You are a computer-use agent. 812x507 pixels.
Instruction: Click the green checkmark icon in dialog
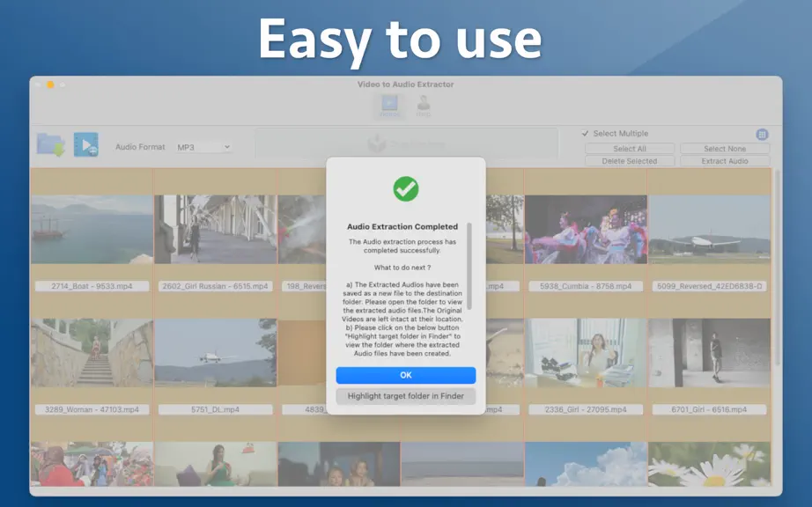pyautogui.click(x=405, y=189)
